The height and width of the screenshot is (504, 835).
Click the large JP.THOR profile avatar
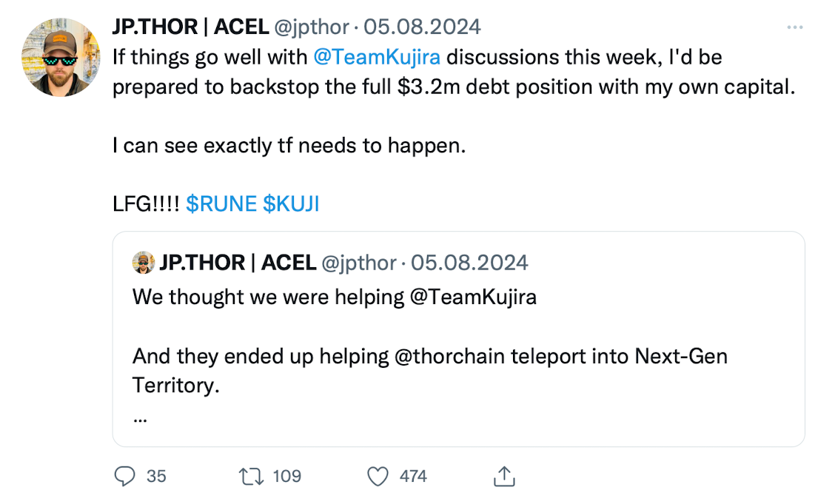[61, 58]
